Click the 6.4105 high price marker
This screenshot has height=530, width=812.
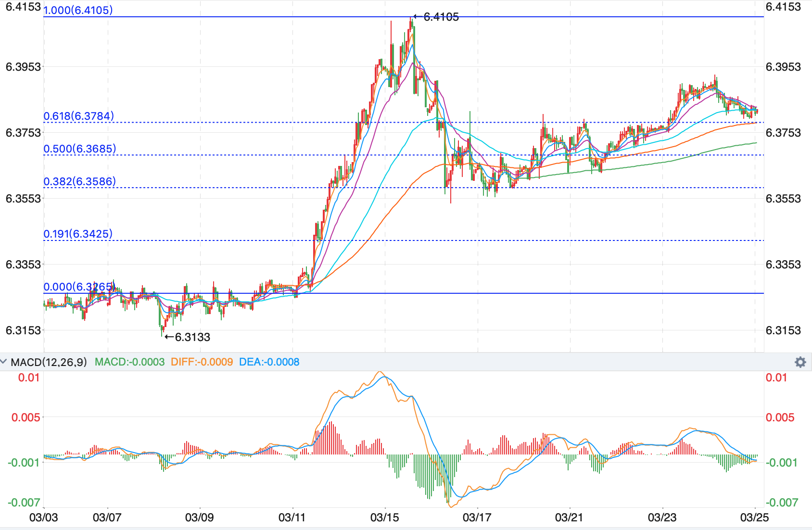pyautogui.click(x=436, y=17)
